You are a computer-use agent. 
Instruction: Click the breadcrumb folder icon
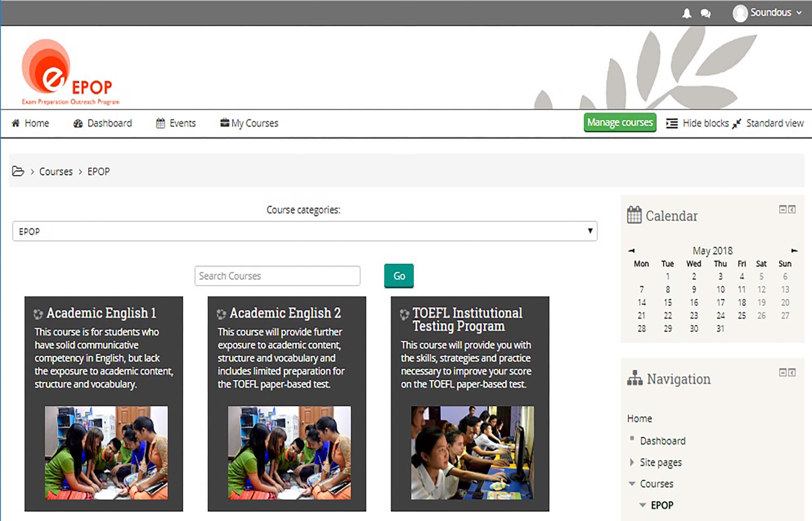click(x=18, y=171)
